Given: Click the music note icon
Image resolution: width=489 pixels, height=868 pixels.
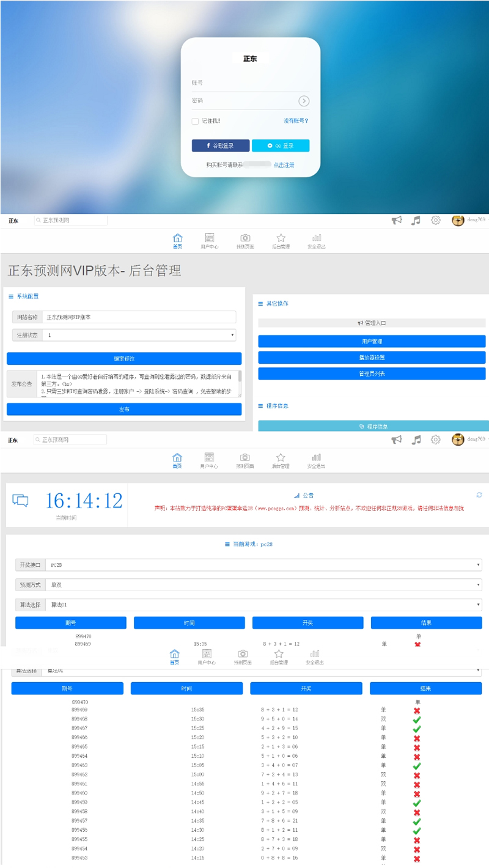Looking at the screenshot, I should pos(416,221).
